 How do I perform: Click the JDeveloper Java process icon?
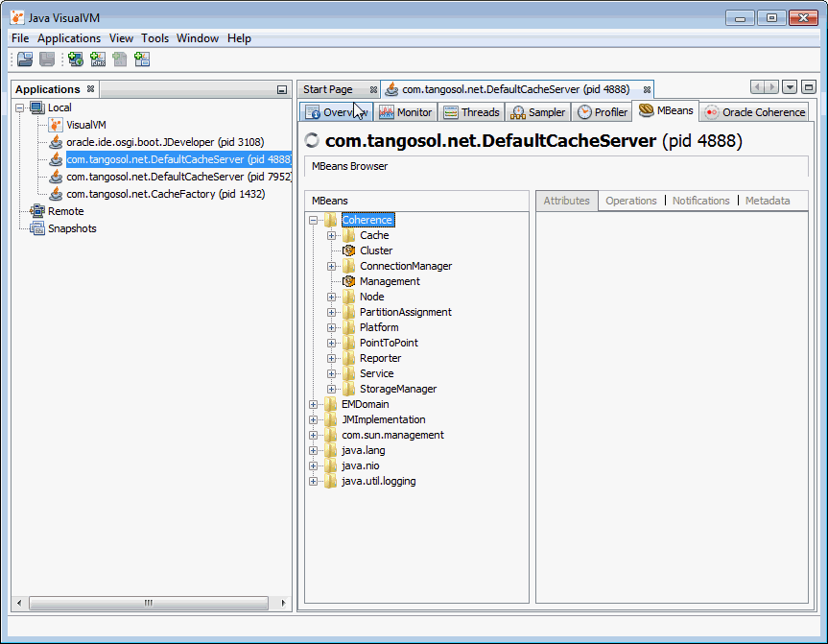click(x=56, y=142)
